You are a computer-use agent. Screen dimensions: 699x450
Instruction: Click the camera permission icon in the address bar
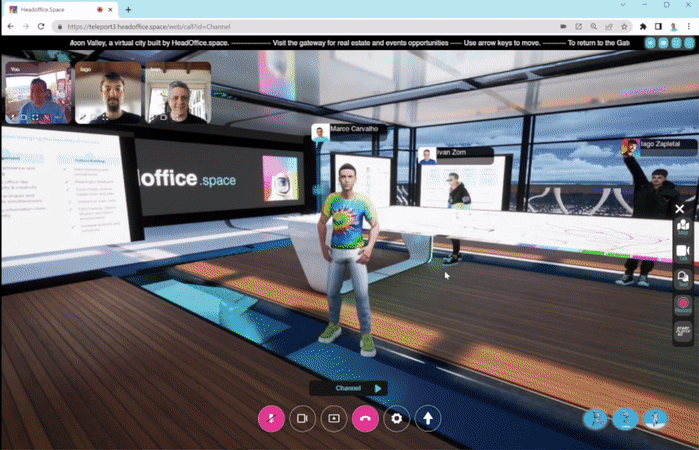(x=563, y=27)
